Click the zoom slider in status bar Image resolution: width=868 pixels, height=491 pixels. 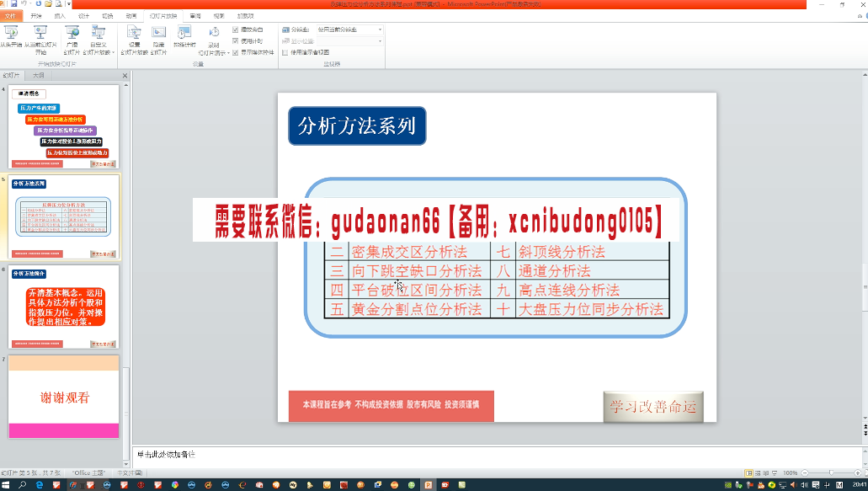(832, 473)
